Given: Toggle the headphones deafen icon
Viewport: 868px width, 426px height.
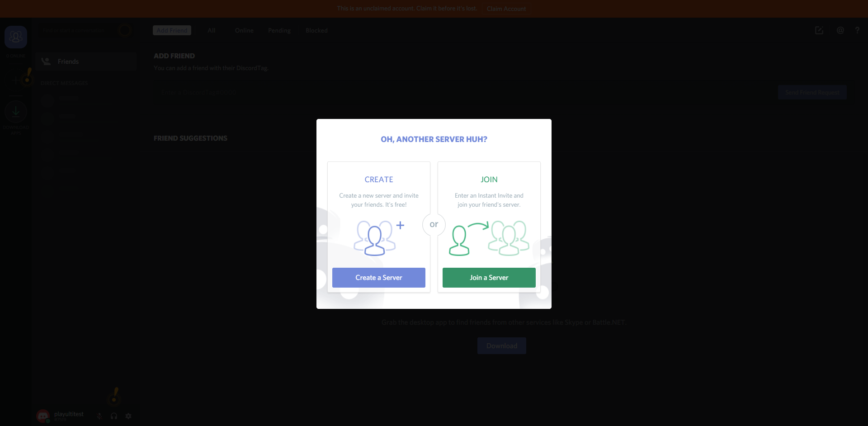Looking at the screenshot, I should pyautogui.click(x=114, y=416).
